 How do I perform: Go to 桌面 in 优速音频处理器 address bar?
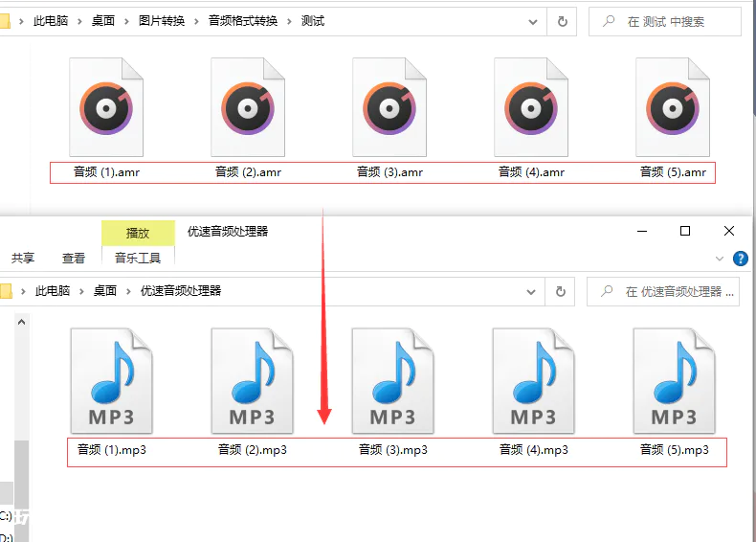coord(105,290)
